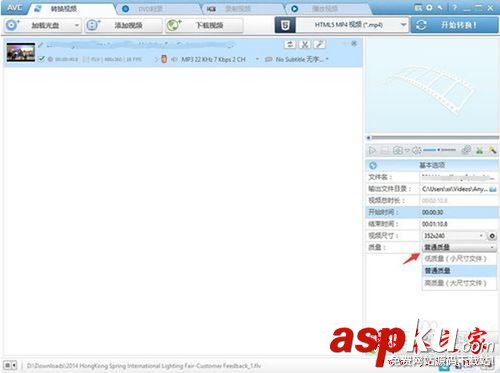Select 普通质量 option in quality list

point(459,271)
